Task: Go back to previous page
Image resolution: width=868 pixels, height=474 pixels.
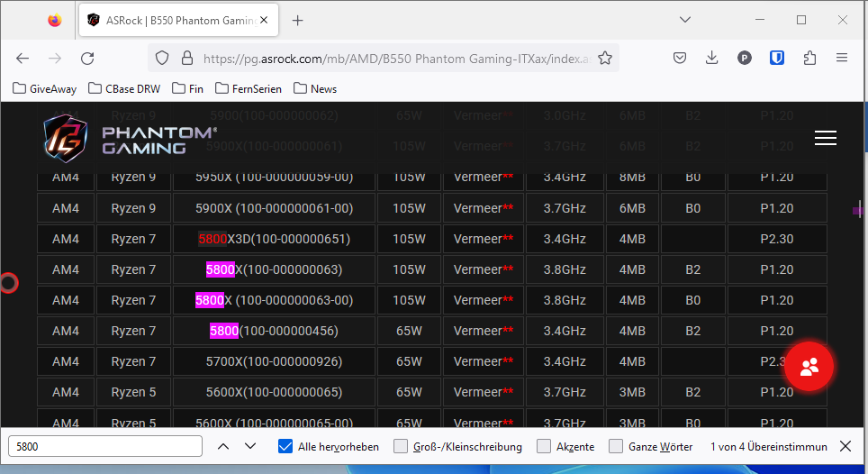Action: click(x=23, y=59)
